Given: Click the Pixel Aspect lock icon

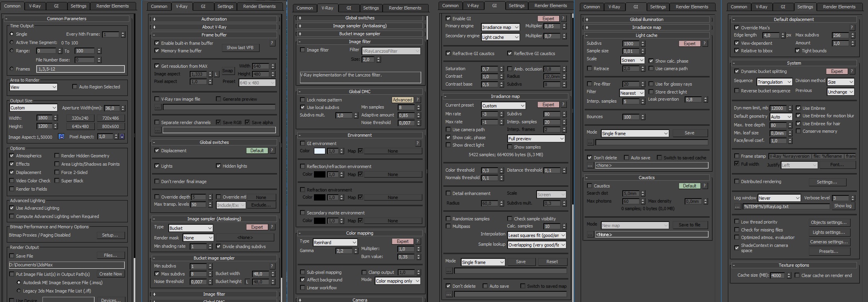Looking at the screenshot, I should click(122, 136).
